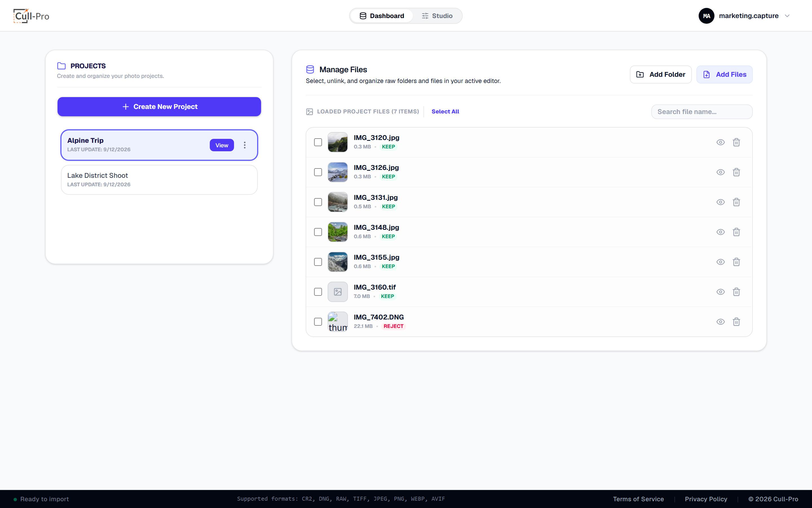This screenshot has width=812, height=508.
Task: Click the Add Files button
Action: coord(724,75)
